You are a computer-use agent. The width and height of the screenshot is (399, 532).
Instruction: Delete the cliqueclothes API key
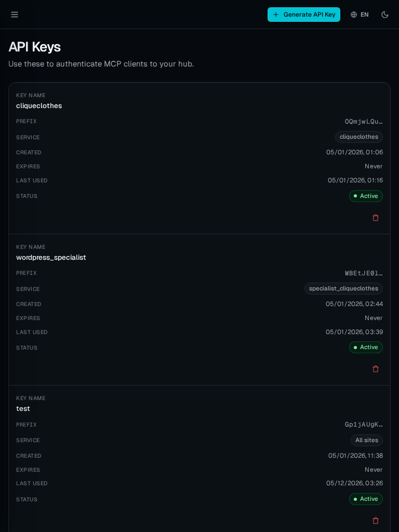point(376,218)
